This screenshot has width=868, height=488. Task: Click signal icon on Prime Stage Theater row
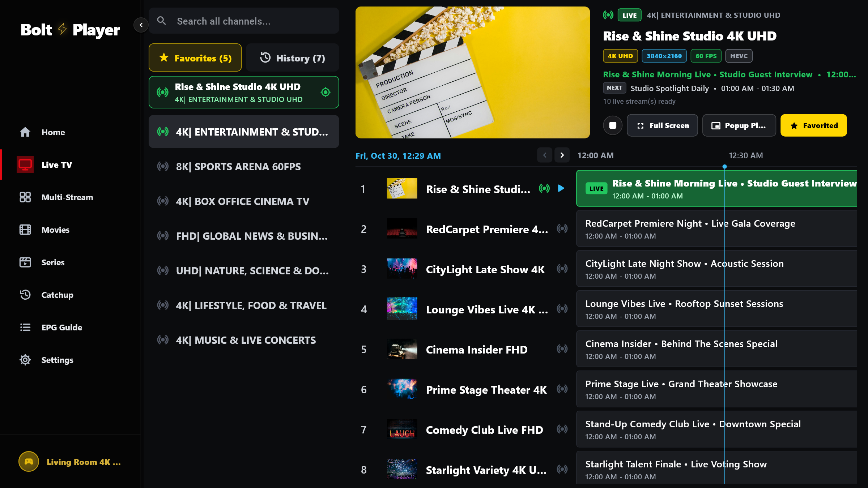[x=562, y=389]
